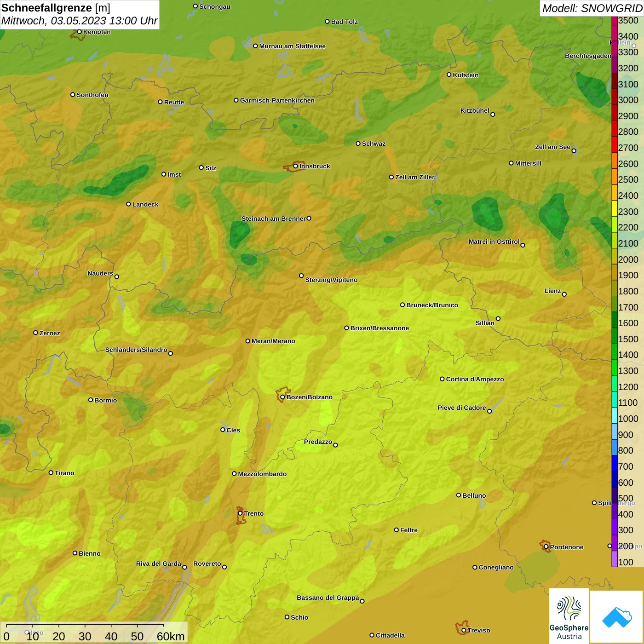Click the 'Steinach am Brenner' label

[274, 218]
